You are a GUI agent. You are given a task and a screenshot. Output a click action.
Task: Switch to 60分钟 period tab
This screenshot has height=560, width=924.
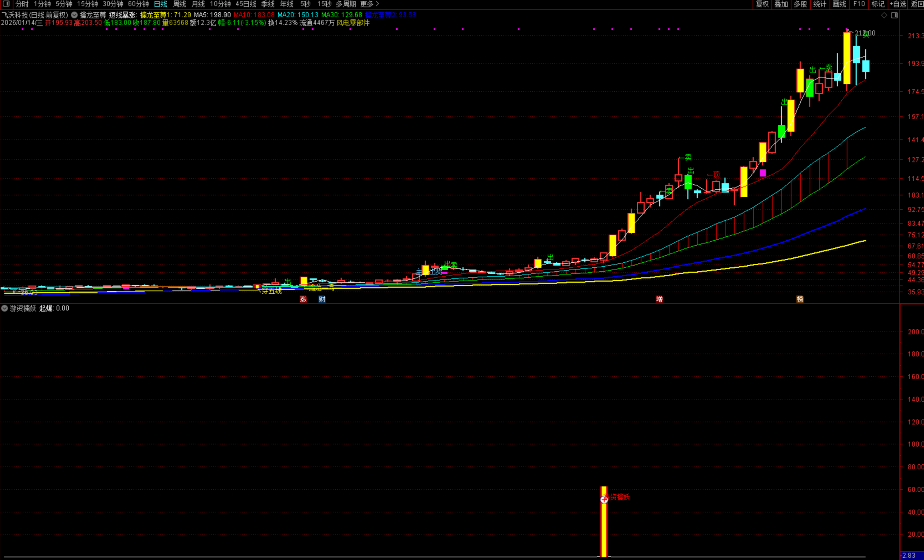138,4
